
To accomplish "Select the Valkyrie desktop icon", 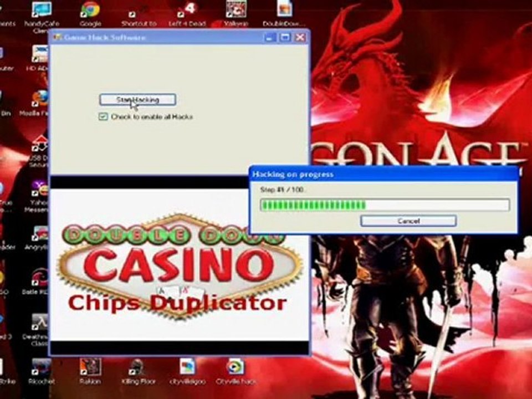I will [236, 14].
